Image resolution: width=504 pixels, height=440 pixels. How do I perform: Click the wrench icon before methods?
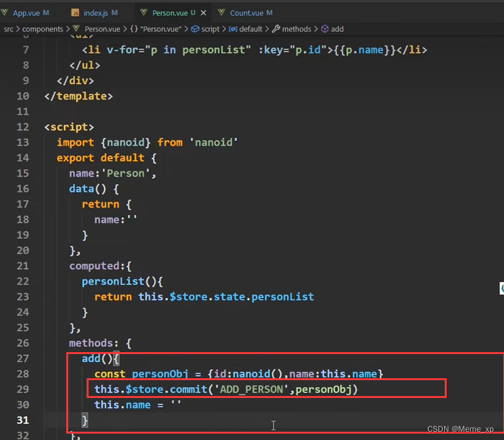click(276, 29)
